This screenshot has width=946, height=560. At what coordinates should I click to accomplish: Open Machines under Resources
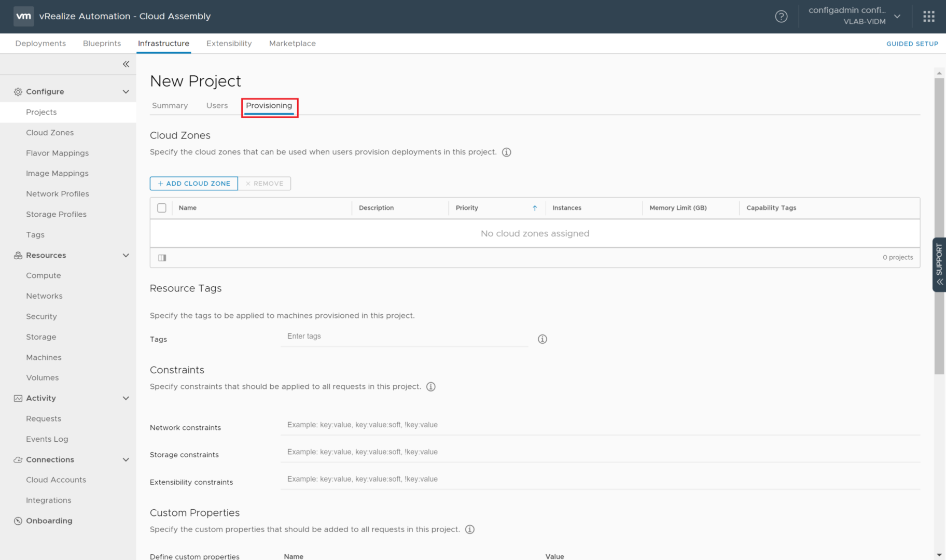pyautogui.click(x=44, y=357)
